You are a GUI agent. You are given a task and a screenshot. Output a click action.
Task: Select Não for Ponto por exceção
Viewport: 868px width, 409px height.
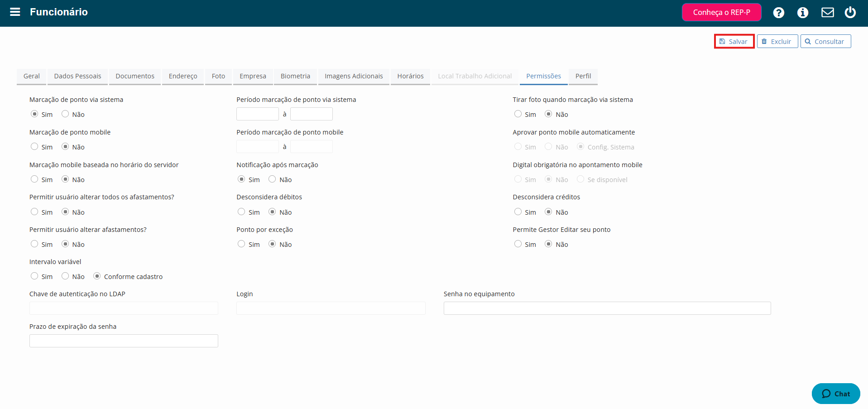point(272,244)
